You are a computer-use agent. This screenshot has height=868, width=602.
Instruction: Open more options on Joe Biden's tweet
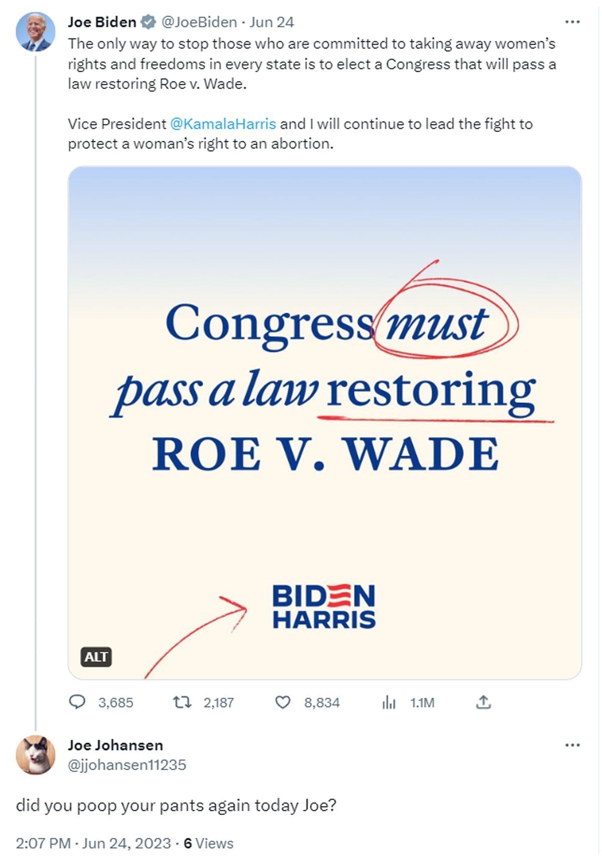pos(572,22)
